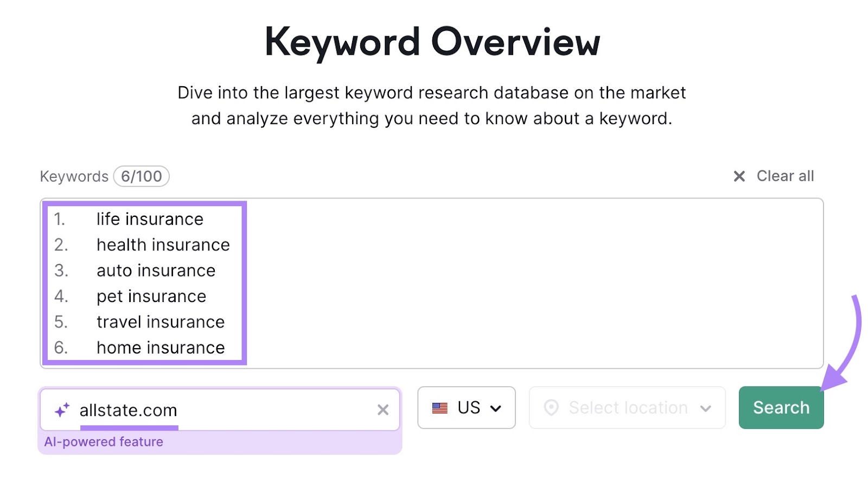Click the 6/100 keyword counter badge

point(141,176)
